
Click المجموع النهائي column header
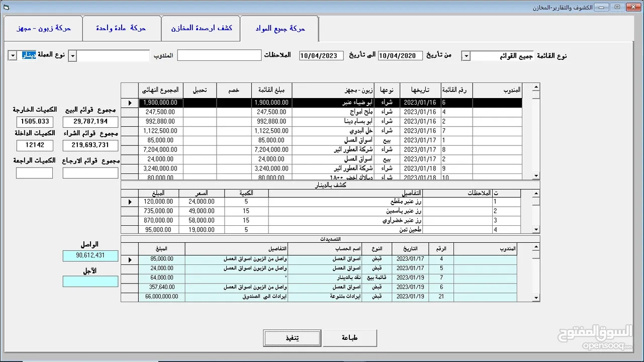[160, 90]
